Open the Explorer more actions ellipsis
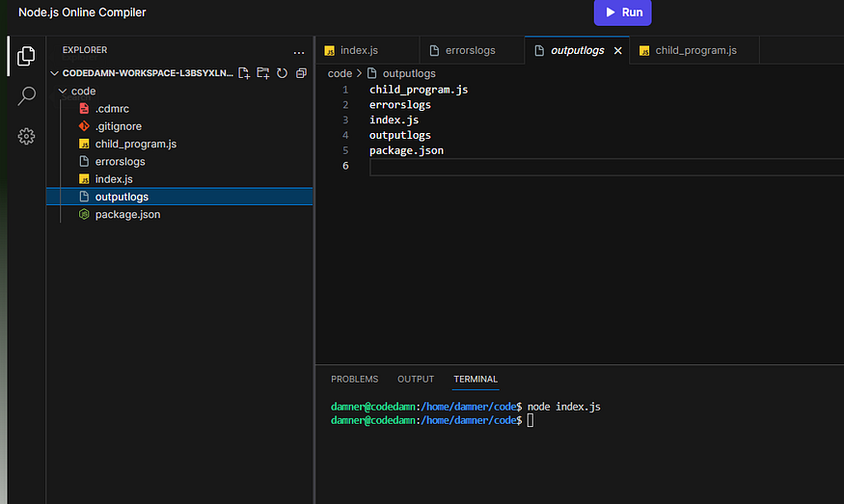This screenshot has height=504, width=844. (x=299, y=53)
